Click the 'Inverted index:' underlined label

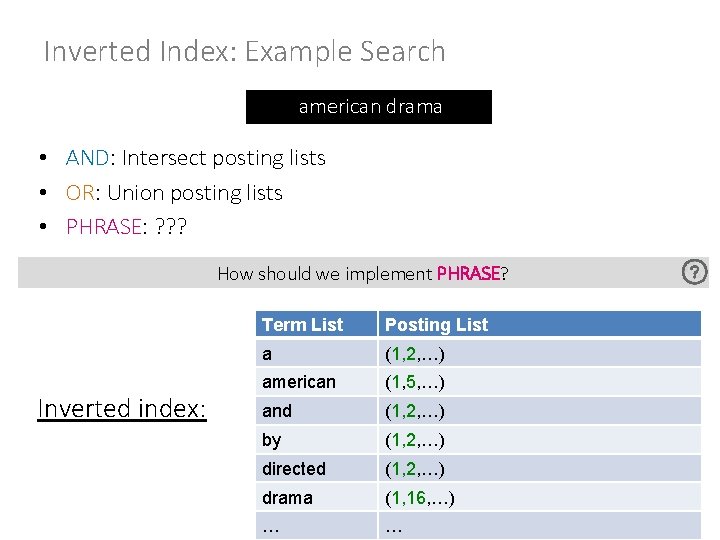click(x=121, y=408)
